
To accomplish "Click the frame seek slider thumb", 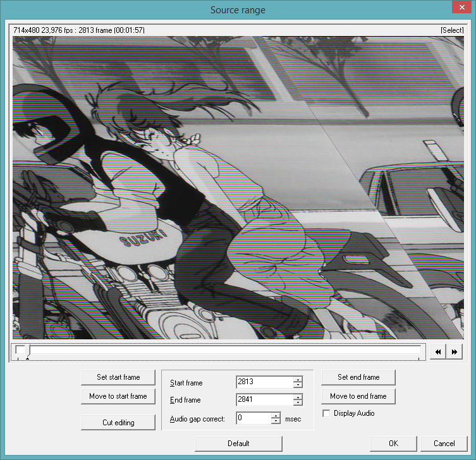I will (28, 350).
